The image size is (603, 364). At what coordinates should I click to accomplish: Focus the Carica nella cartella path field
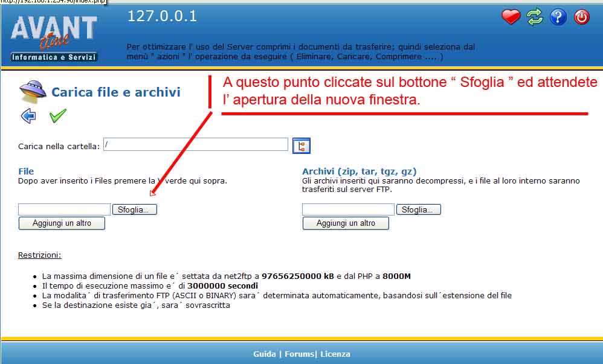[x=195, y=144]
